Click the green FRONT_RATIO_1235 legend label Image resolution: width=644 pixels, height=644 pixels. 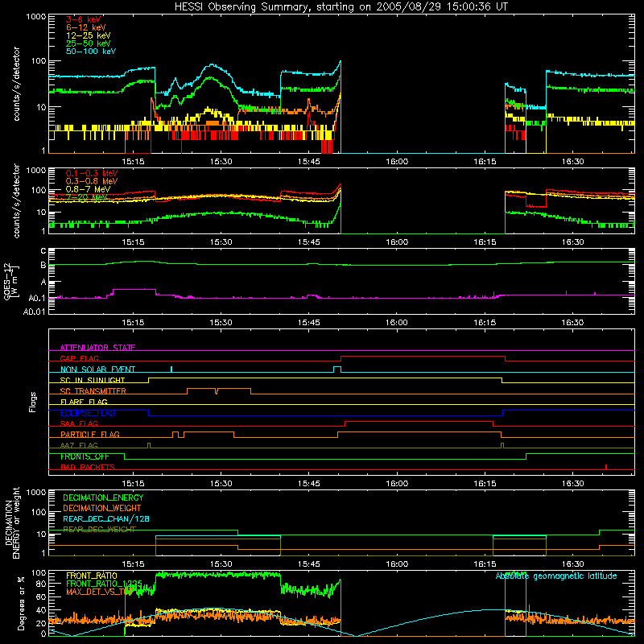pos(104,584)
